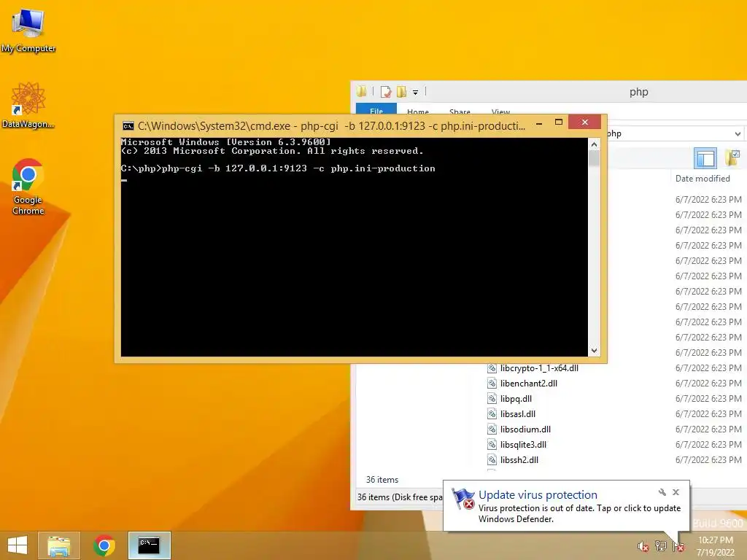747x560 pixels.
Task: Launch Chrome from the taskbar
Action: point(104,545)
